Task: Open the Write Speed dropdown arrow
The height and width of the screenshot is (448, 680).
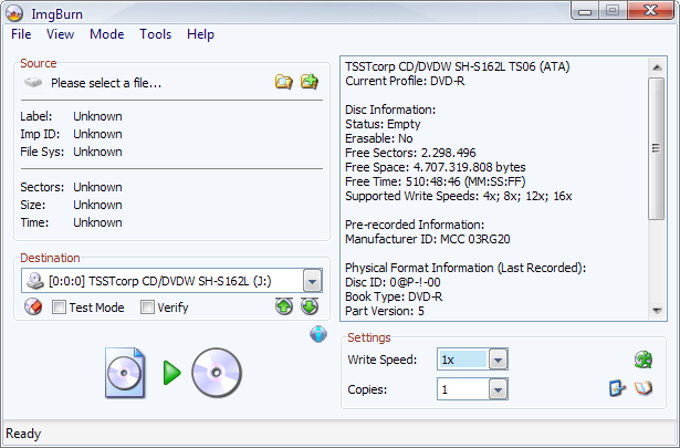Action: [x=498, y=360]
